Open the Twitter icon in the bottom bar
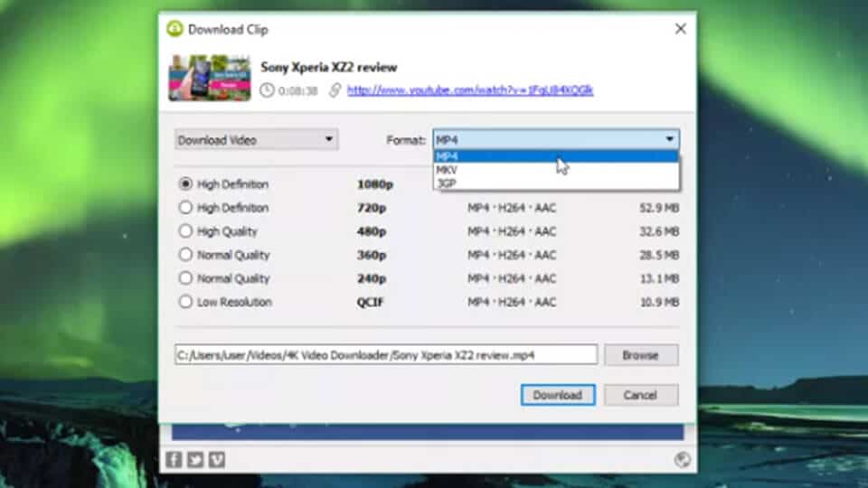Image resolution: width=868 pixels, height=488 pixels. (195, 460)
